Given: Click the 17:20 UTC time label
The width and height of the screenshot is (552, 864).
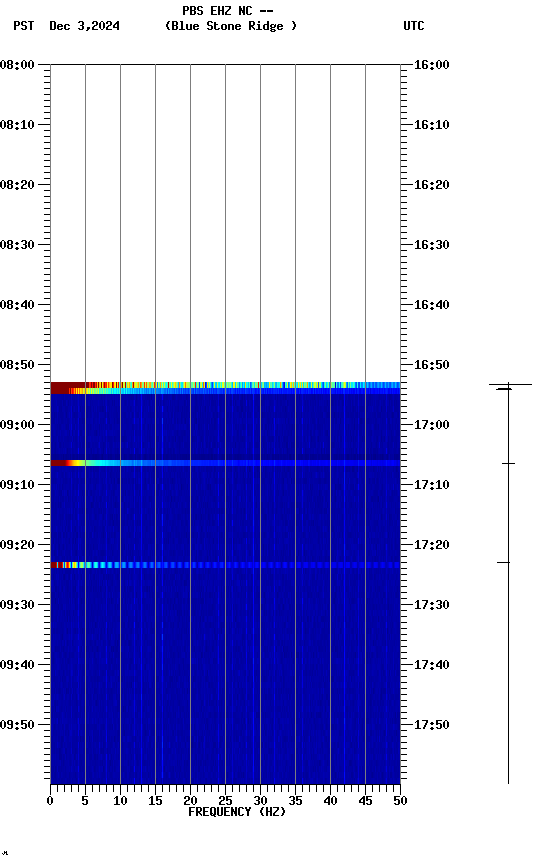Looking at the screenshot, I should pos(432,545).
